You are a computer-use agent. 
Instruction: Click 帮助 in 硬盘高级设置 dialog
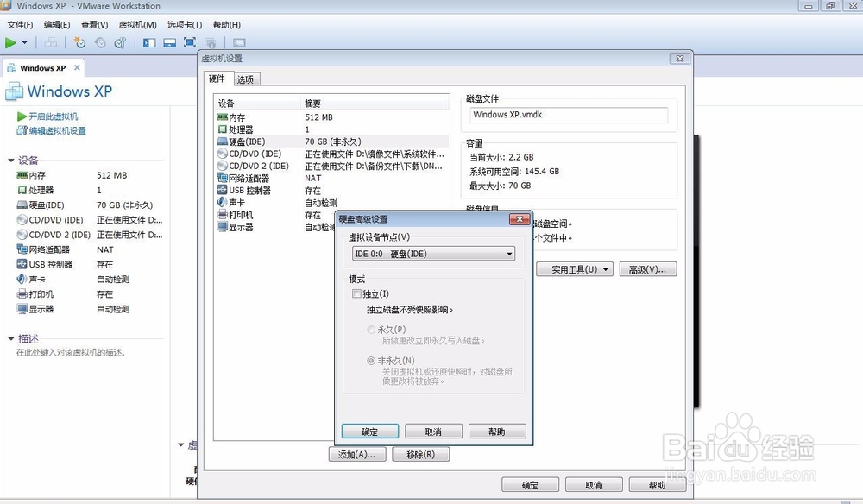coord(497,432)
